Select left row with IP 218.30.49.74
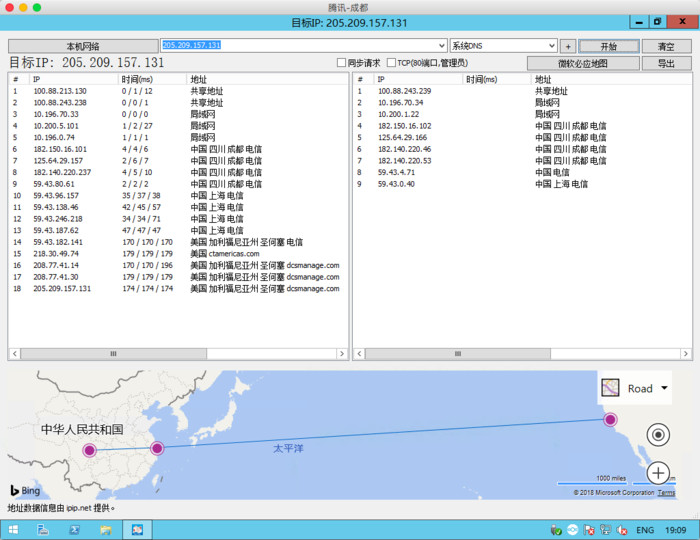The width and height of the screenshot is (700, 540). [178, 253]
